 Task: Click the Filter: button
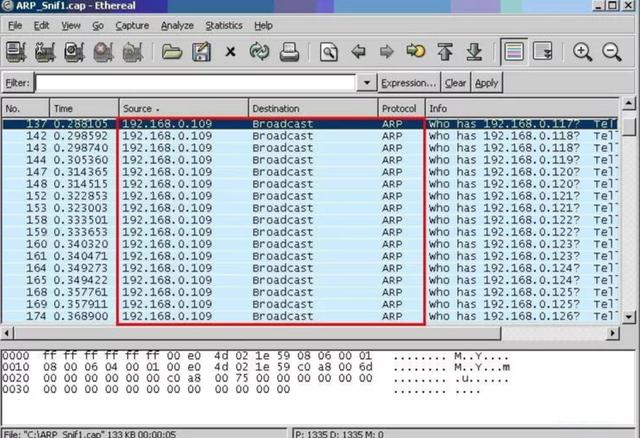pyautogui.click(x=18, y=83)
